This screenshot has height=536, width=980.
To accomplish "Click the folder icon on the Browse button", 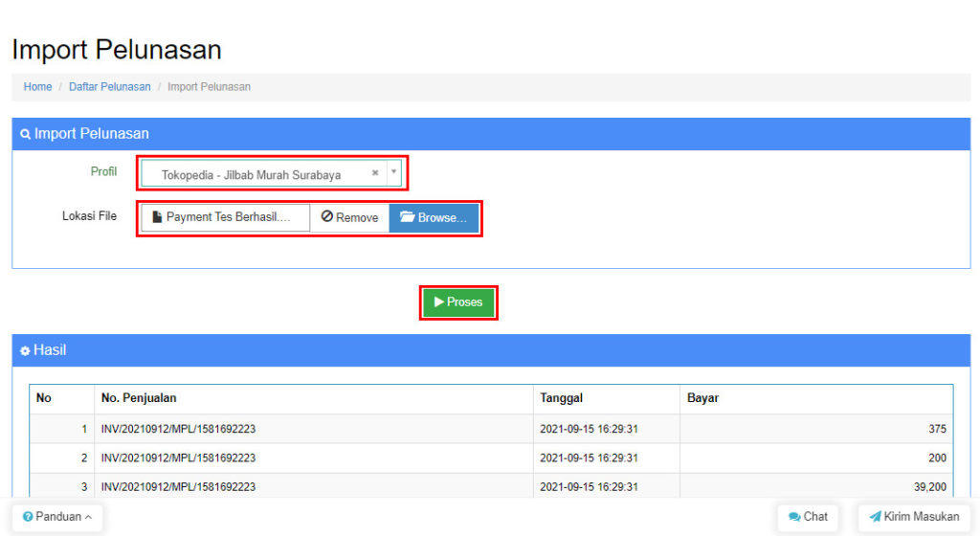I will [x=407, y=217].
